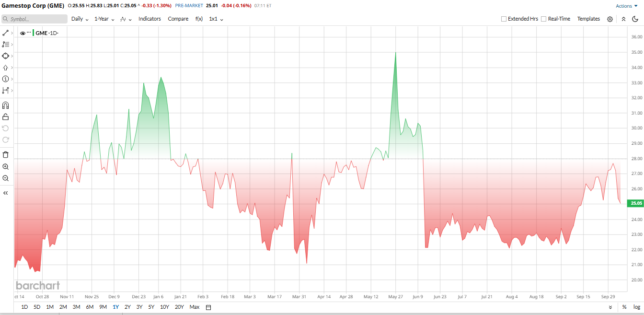Select the numbered annotation tool
This screenshot has width=644, height=315.
click(x=6, y=79)
